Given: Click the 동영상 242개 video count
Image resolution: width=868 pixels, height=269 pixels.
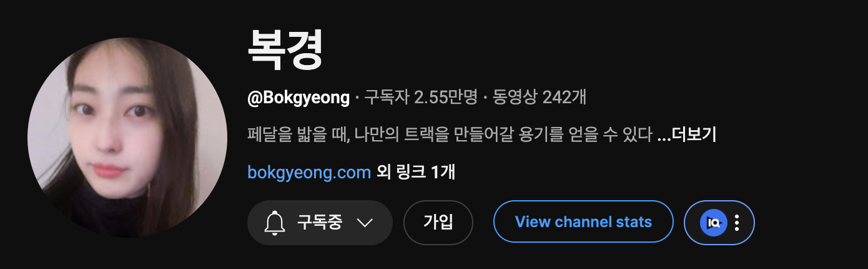Looking at the screenshot, I should click(x=540, y=98).
